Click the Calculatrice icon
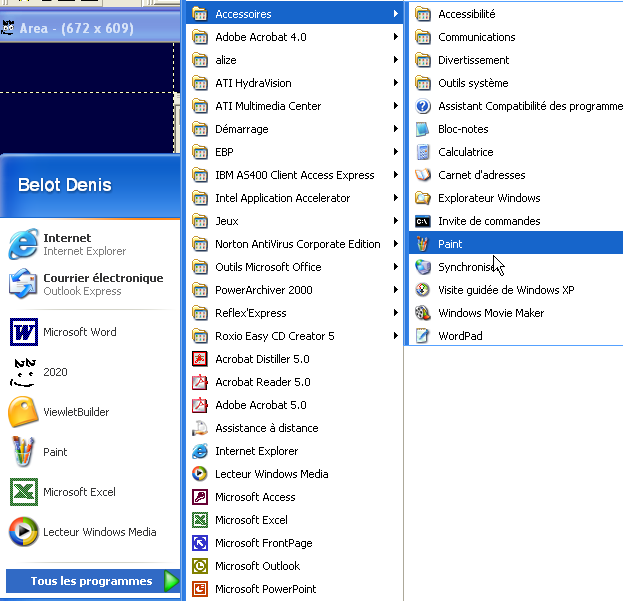The height and width of the screenshot is (601, 623). tap(422, 152)
